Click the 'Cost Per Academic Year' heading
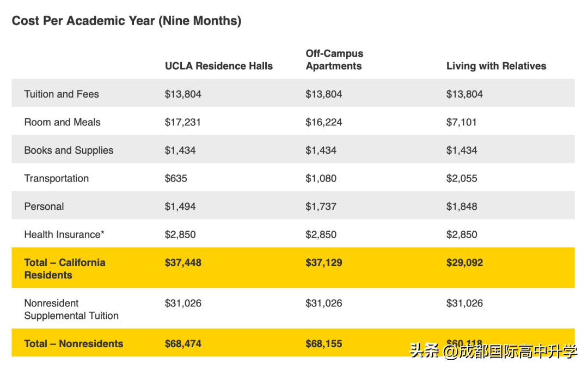The width and height of the screenshot is (588, 369). [x=126, y=21]
